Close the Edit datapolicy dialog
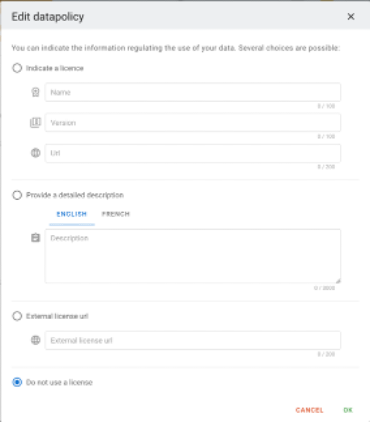Screen dimensions: 370x422 351,17
